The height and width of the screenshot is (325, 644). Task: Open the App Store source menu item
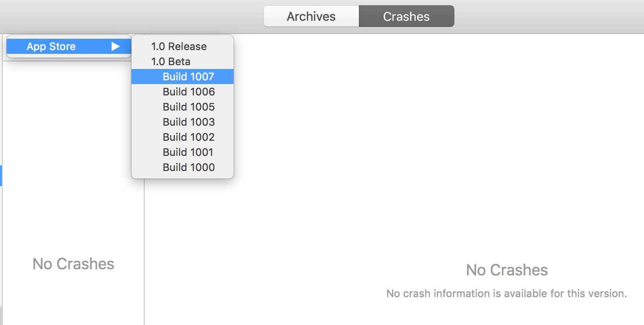tap(51, 46)
